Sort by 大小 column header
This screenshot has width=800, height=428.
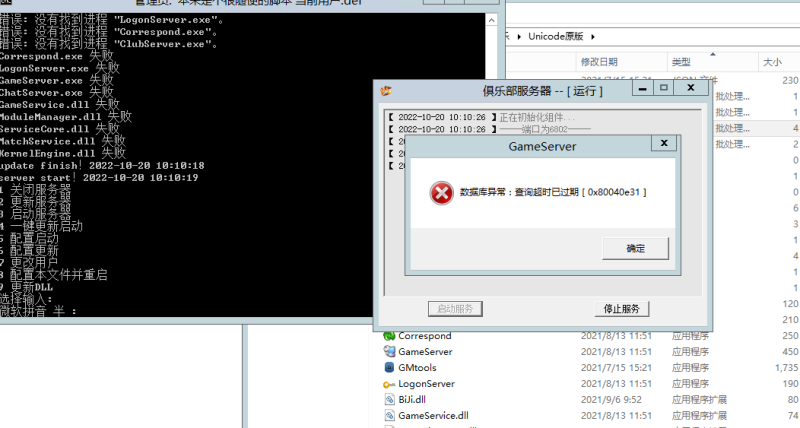(x=772, y=62)
